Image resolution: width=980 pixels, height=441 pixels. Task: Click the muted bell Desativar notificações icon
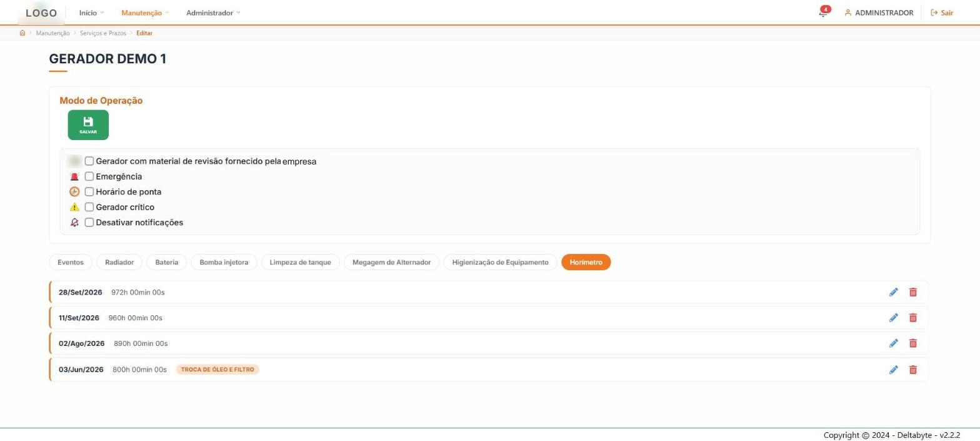[74, 223]
